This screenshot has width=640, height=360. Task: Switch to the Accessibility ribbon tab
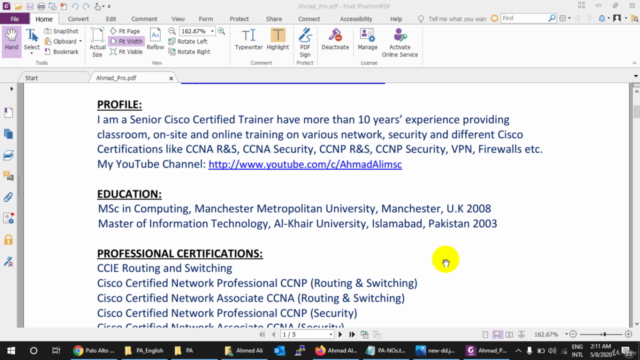click(356, 19)
